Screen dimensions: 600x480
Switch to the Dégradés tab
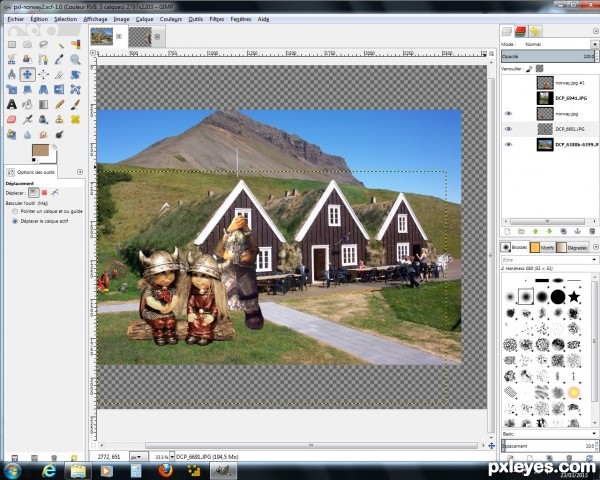(572, 248)
